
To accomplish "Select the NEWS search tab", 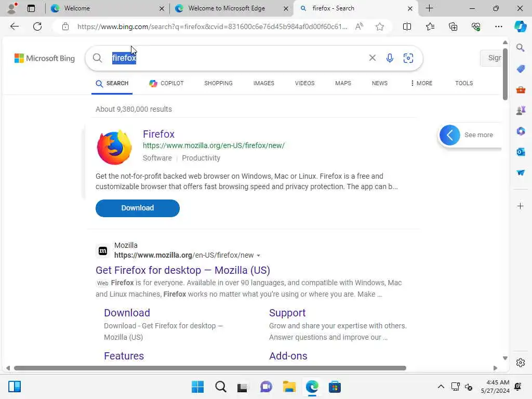I will [379, 83].
